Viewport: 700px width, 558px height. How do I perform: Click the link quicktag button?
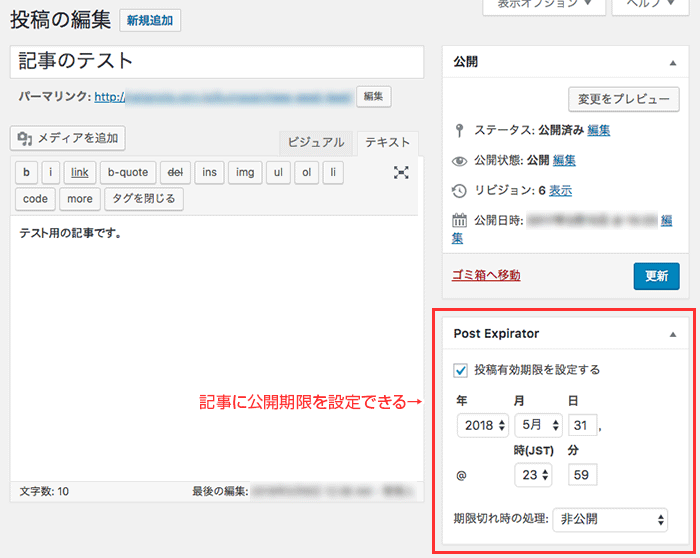pyautogui.click(x=79, y=173)
